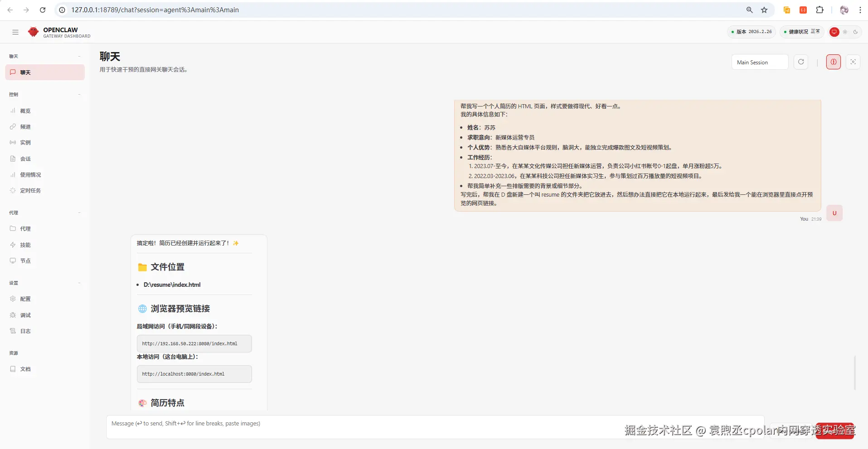Screen dimensions: 868x449
Task: Switch to the dark theme moon button
Action: pos(855,32)
